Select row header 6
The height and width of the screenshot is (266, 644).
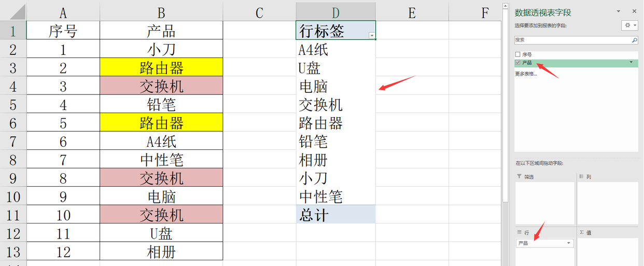point(13,123)
